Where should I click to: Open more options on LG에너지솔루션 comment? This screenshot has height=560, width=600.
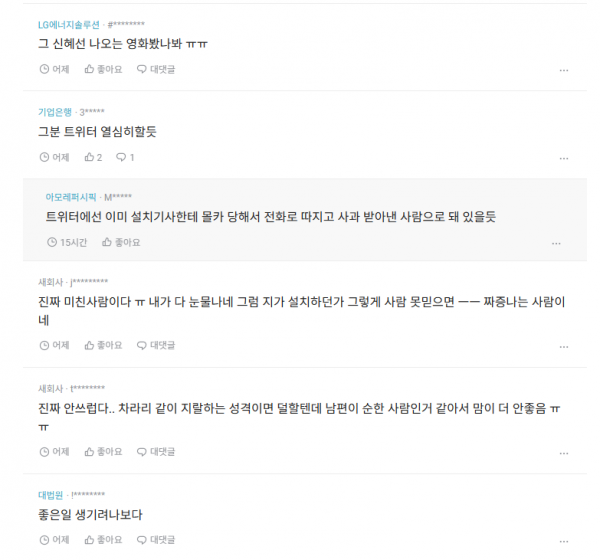(x=564, y=70)
